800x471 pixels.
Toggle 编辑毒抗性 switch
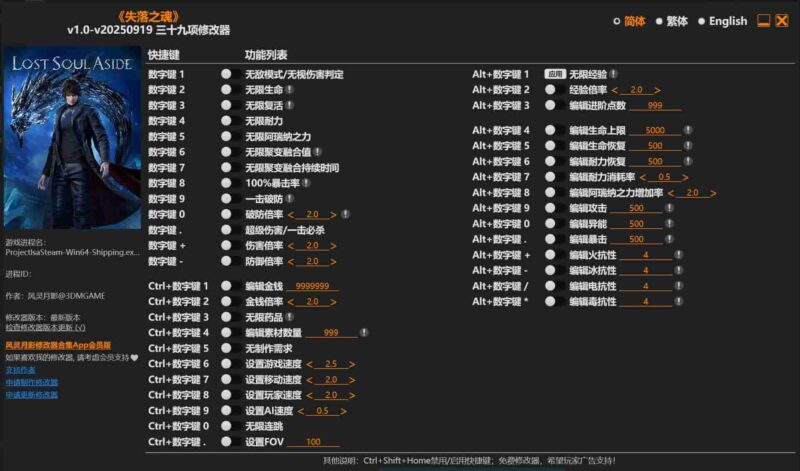click(555, 301)
